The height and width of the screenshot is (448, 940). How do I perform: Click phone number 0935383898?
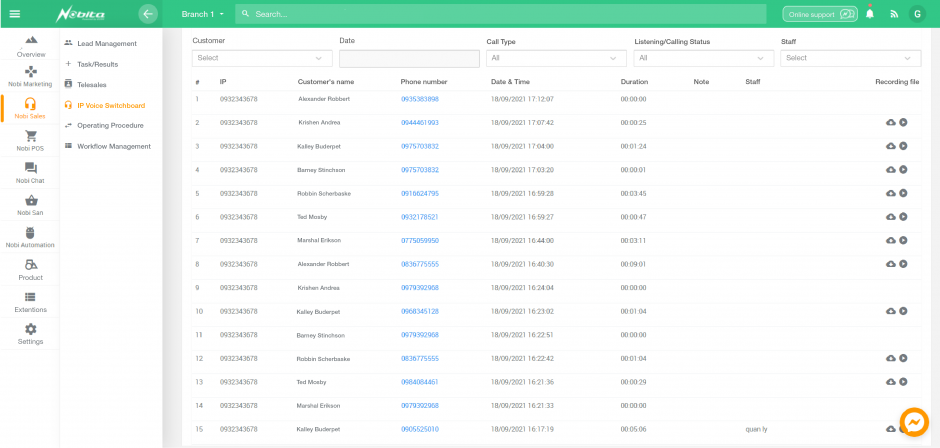click(x=420, y=99)
